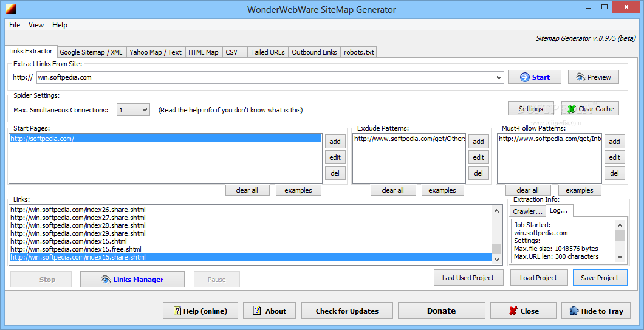
Task: Select the Links Extractor tab
Action: 31,51
